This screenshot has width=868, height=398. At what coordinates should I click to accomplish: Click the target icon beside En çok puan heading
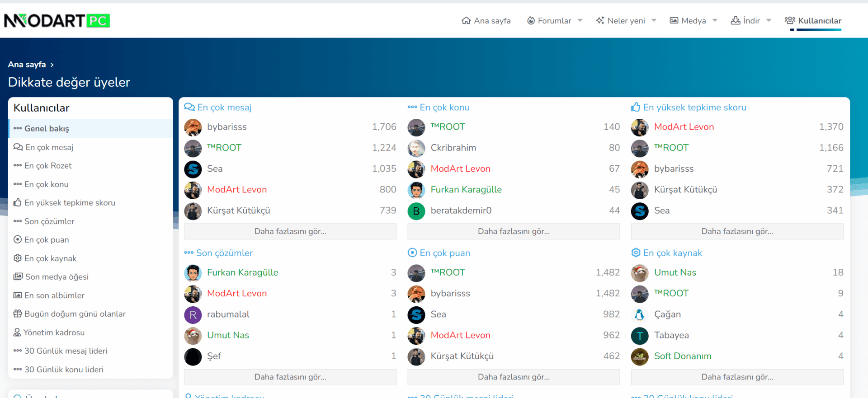point(412,253)
